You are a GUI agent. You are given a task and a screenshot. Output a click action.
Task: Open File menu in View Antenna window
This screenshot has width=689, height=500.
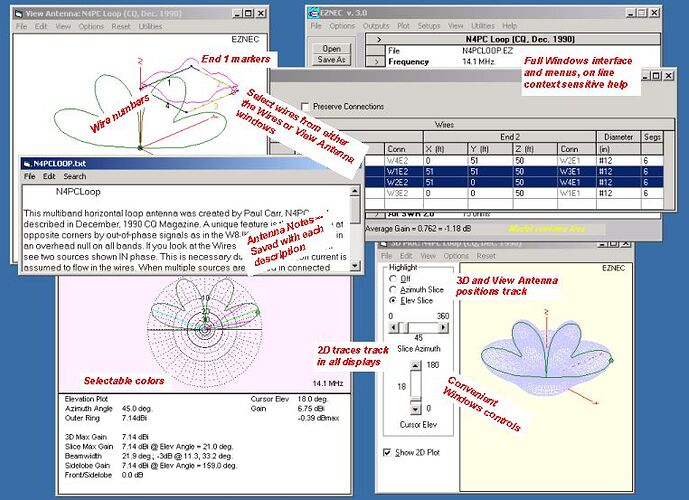pos(22,26)
